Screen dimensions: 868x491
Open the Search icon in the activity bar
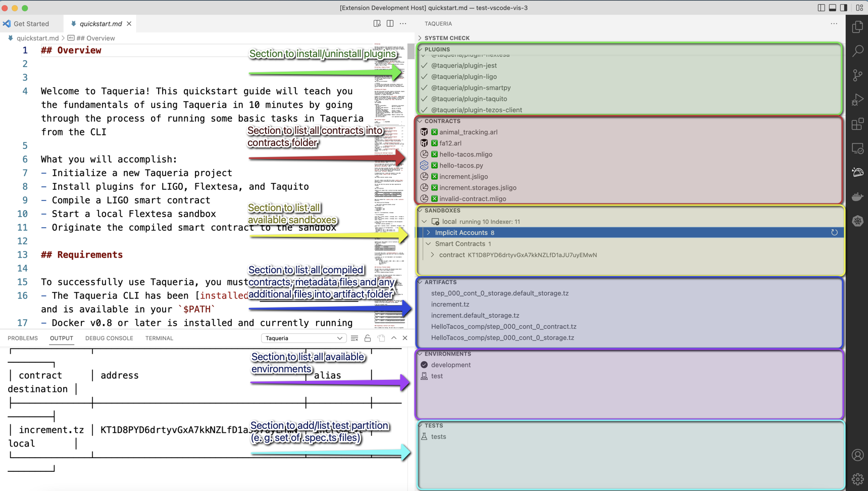pyautogui.click(x=857, y=51)
